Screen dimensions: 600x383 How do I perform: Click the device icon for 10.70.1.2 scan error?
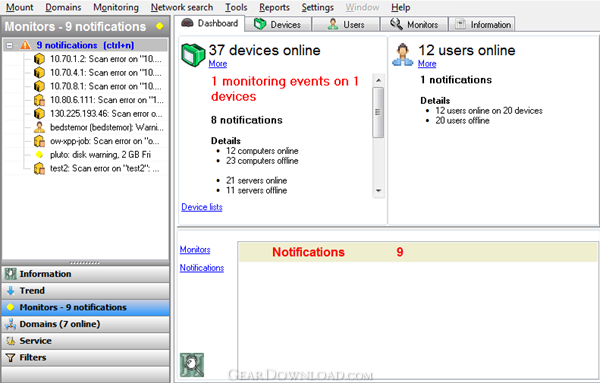click(x=39, y=59)
